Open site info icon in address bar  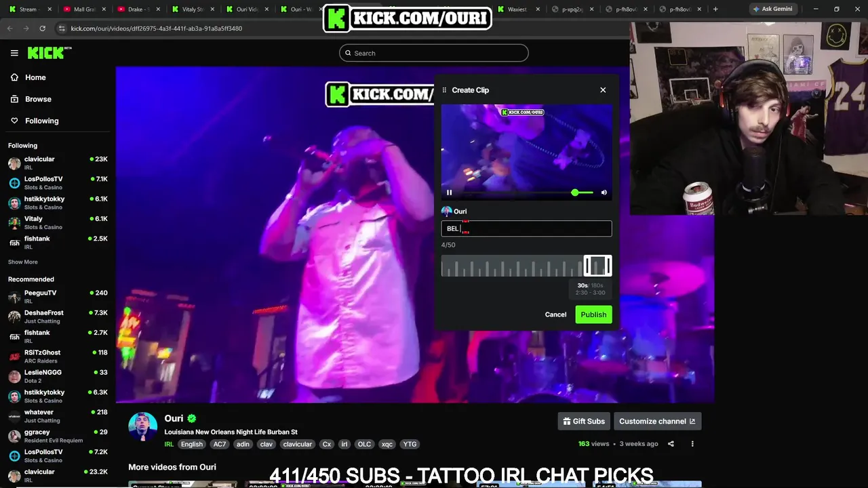click(62, 28)
